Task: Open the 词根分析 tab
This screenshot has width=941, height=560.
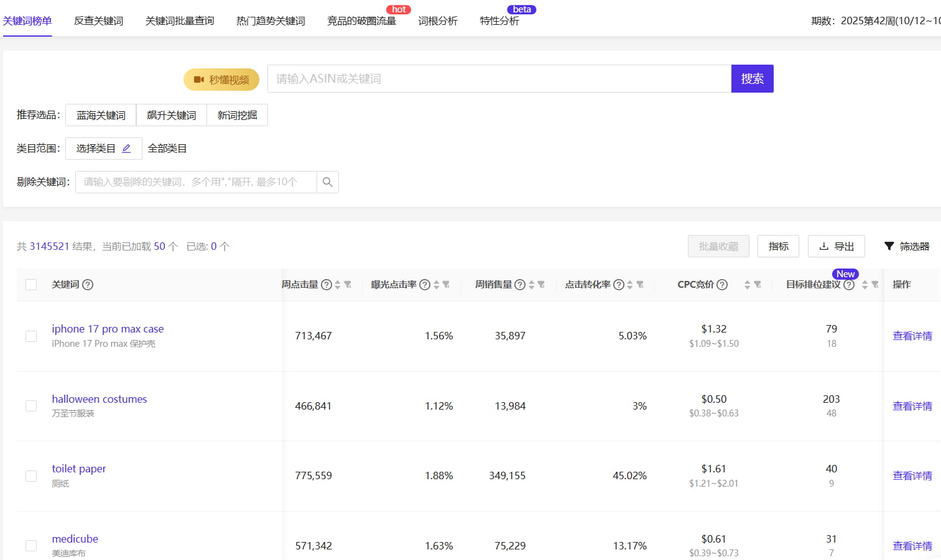Action: (438, 19)
